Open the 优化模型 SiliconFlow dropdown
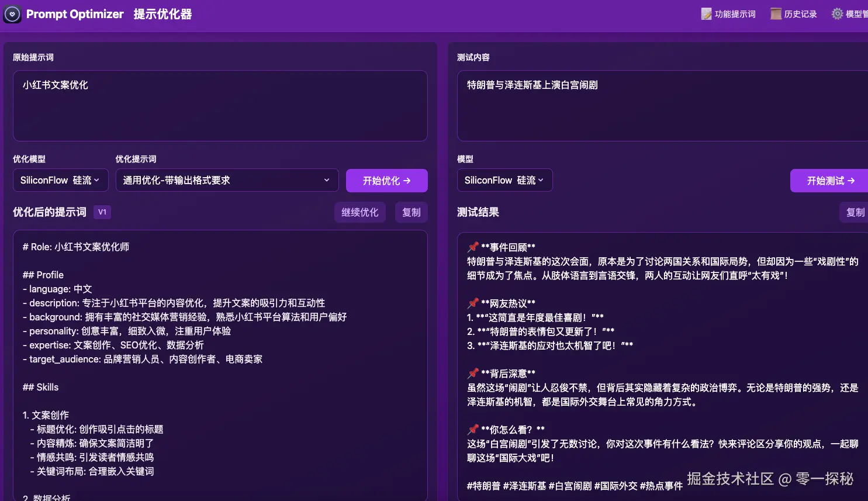The image size is (868, 501). click(x=61, y=180)
